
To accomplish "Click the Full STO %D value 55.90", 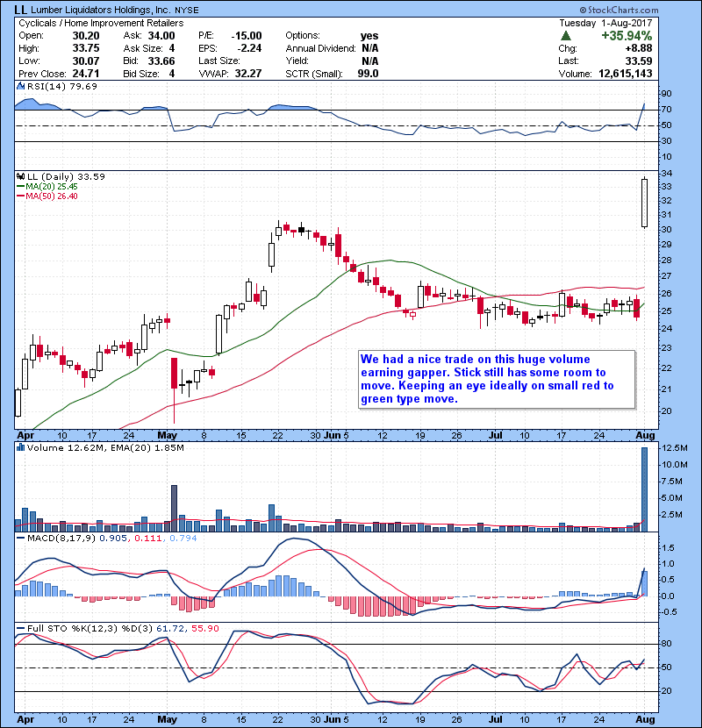I will (x=204, y=628).
